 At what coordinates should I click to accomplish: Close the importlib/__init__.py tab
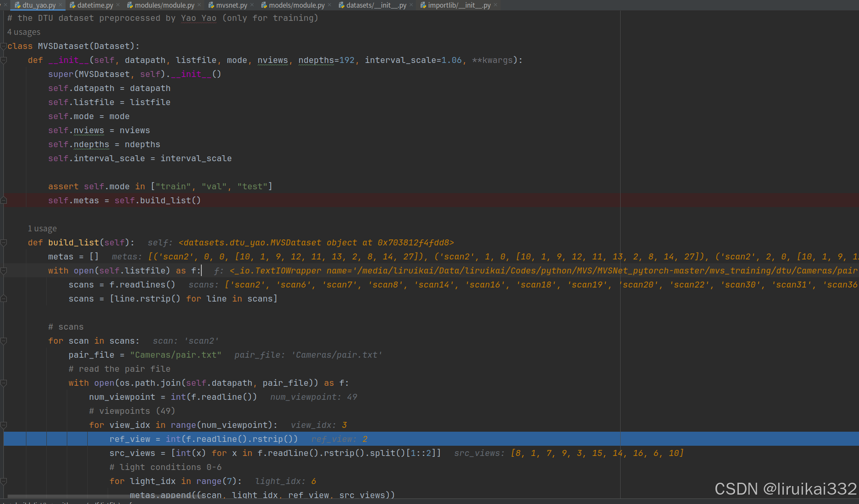click(495, 5)
